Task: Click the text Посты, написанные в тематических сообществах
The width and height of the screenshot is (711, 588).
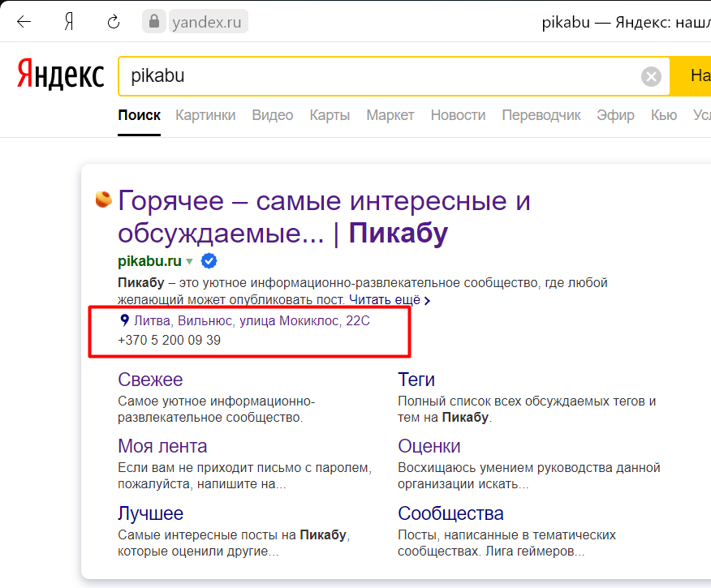Action: click(507, 543)
